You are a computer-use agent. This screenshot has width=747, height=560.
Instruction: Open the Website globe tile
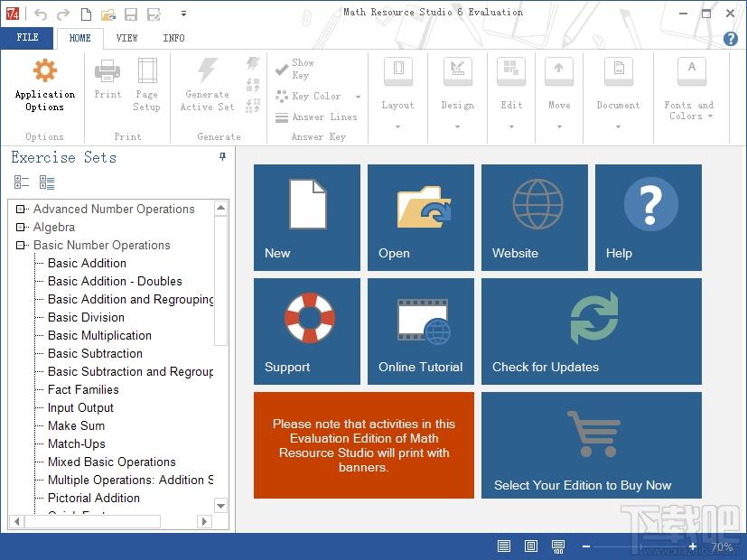[535, 218]
